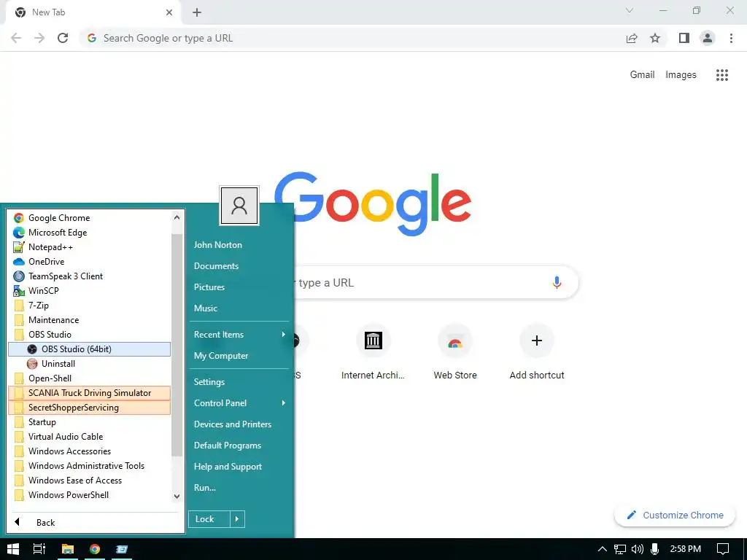Bookmark this tab with the star icon

coord(655,38)
